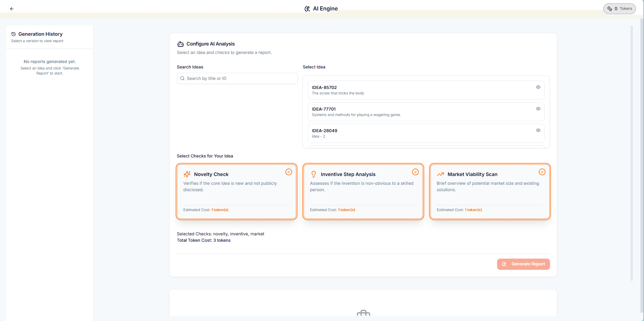Click the Inventive Step lightbulb icon

314,174
